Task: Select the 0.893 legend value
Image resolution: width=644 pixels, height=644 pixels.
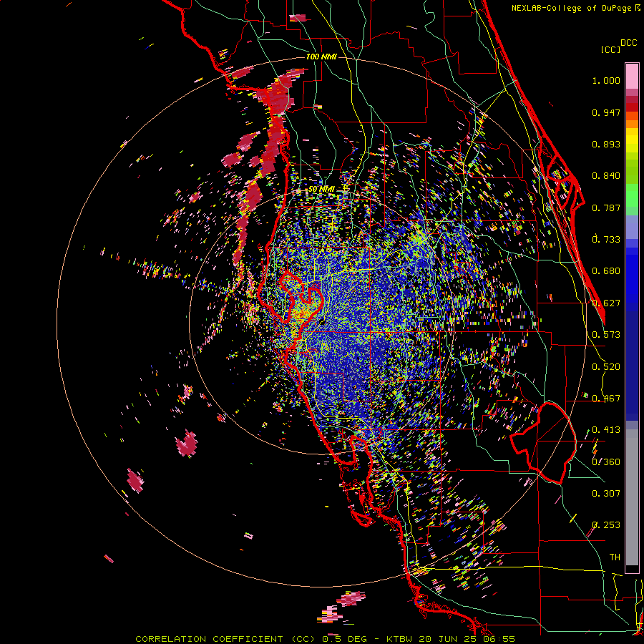Action: click(x=606, y=144)
